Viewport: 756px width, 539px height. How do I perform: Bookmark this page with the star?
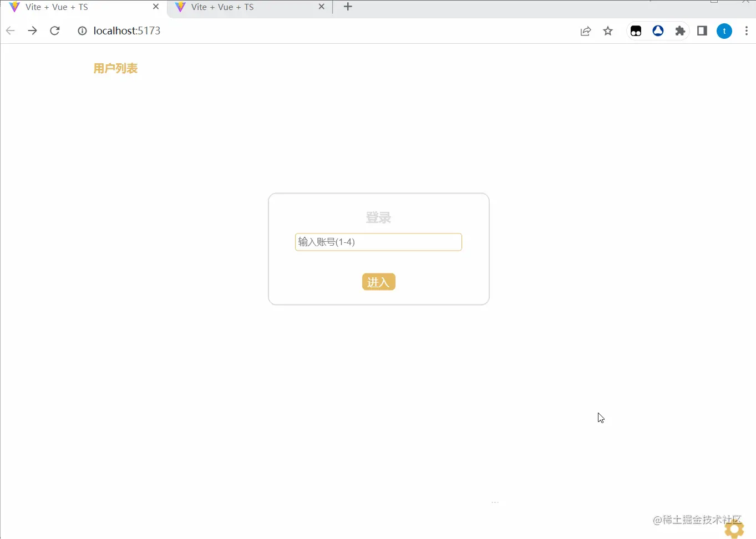(608, 31)
